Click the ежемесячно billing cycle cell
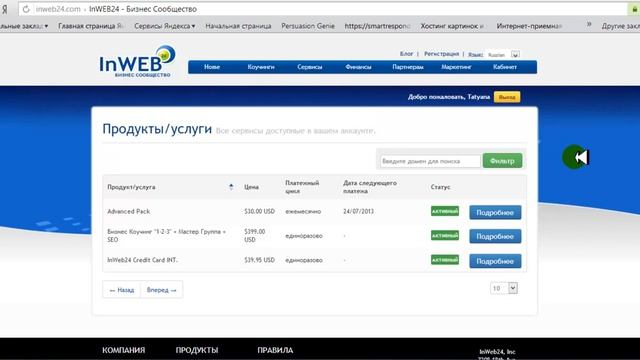The image size is (640, 360). pos(303,211)
